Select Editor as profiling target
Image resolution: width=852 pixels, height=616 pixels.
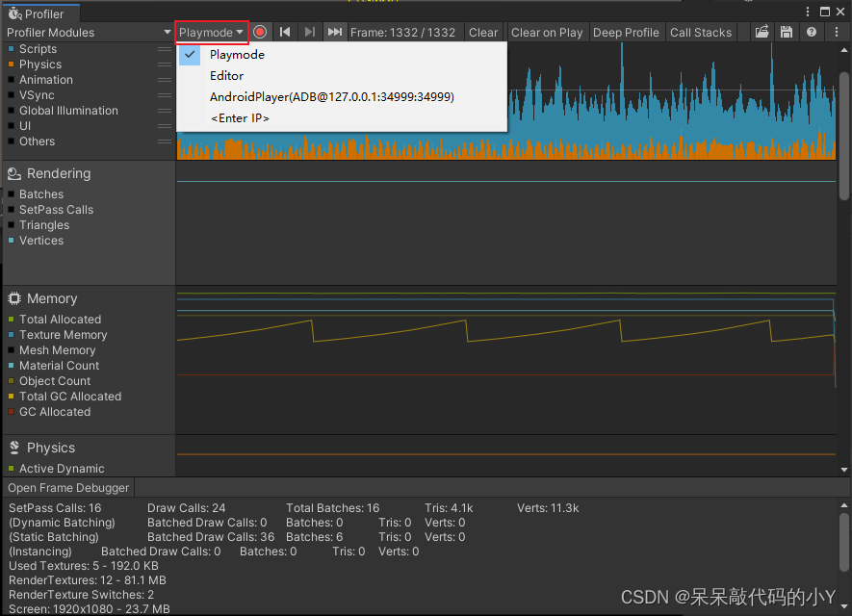(342, 75)
